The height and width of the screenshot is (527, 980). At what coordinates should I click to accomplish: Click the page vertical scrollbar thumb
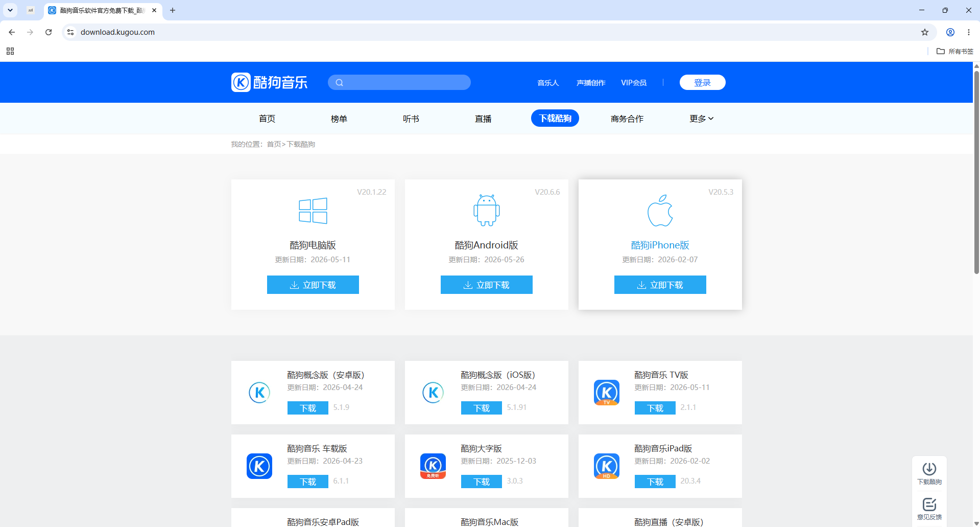pyautogui.click(x=976, y=172)
